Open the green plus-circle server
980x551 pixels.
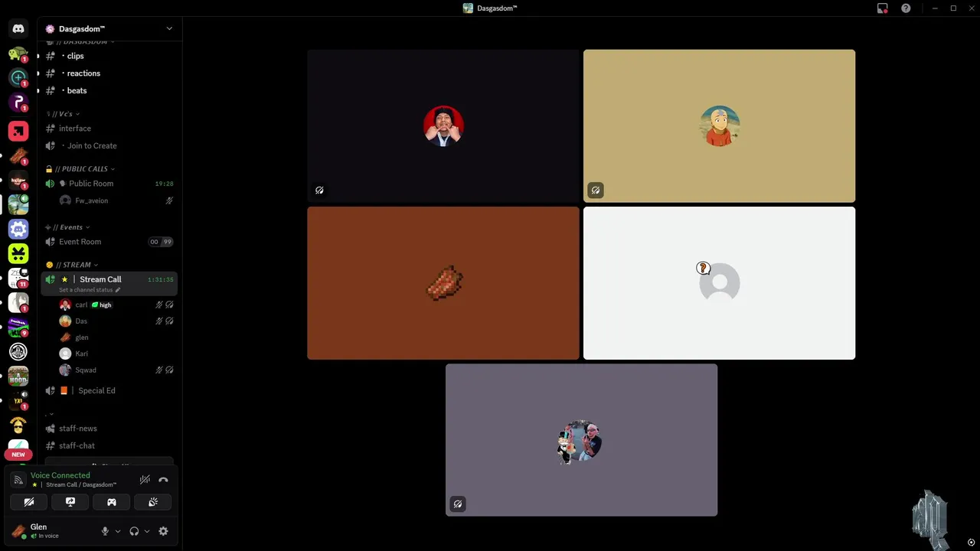(x=18, y=78)
